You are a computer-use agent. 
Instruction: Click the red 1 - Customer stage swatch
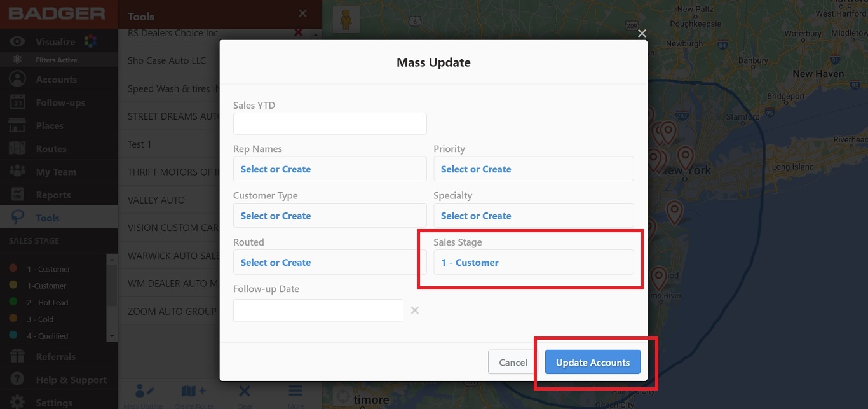pos(13,269)
